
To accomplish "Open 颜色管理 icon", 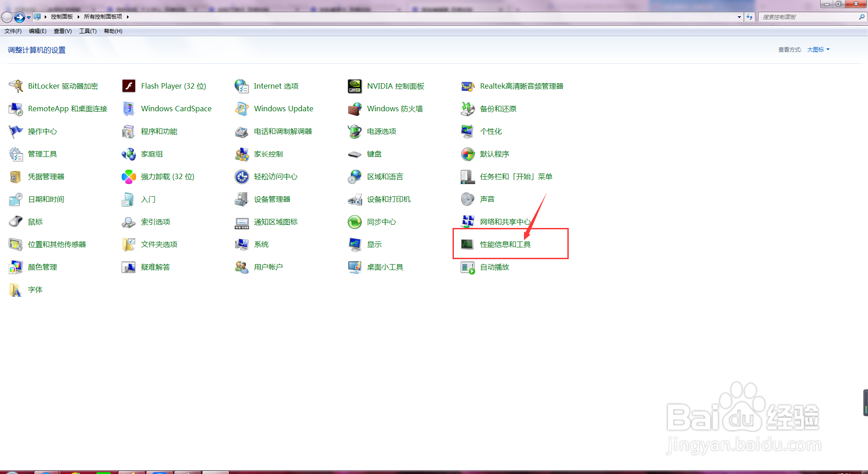I will click(16, 267).
